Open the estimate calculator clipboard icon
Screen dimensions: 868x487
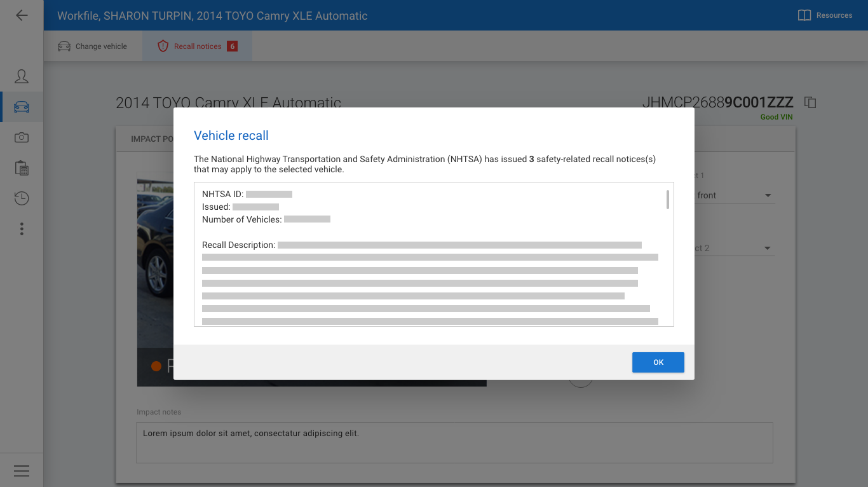click(x=22, y=168)
